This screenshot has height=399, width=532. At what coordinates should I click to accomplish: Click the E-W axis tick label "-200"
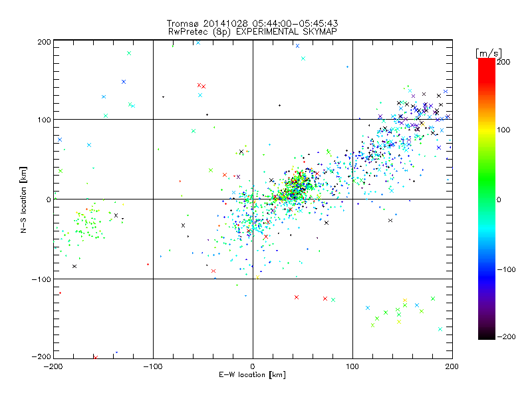coord(53,366)
